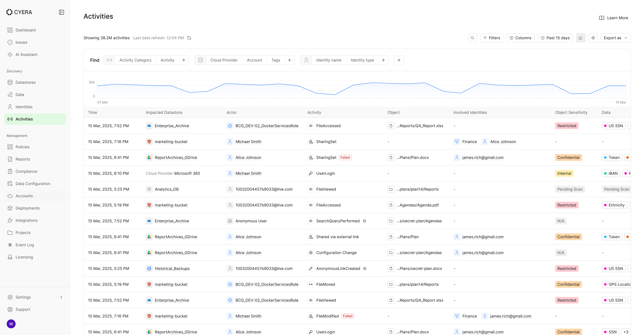Click the user avatar at sidebar bottom
This screenshot has width=644, height=335.
tap(11, 324)
